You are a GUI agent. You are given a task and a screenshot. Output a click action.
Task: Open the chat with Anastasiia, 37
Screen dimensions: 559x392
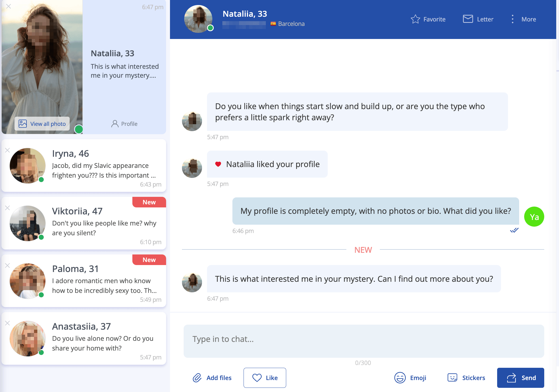coord(84,338)
